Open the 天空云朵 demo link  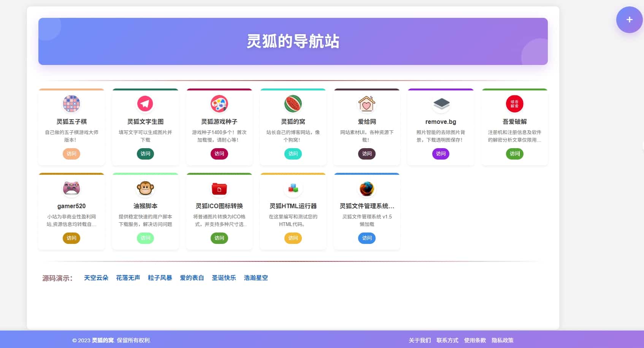pyautogui.click(x=96, y=278)
